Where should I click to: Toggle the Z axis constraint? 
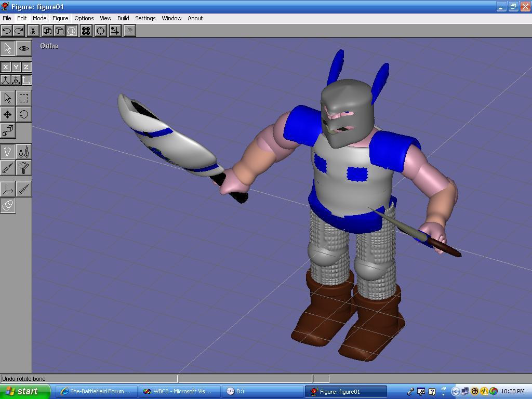26,67
